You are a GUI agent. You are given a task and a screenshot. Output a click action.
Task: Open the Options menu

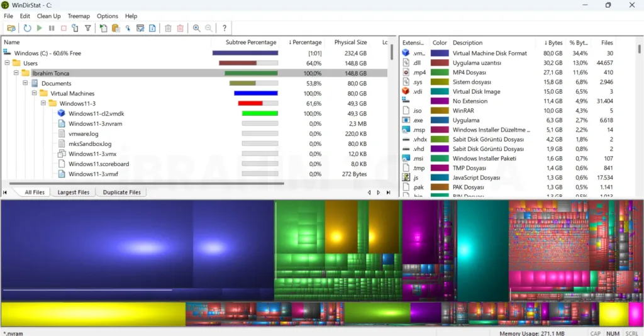click(x=107, y=16)
